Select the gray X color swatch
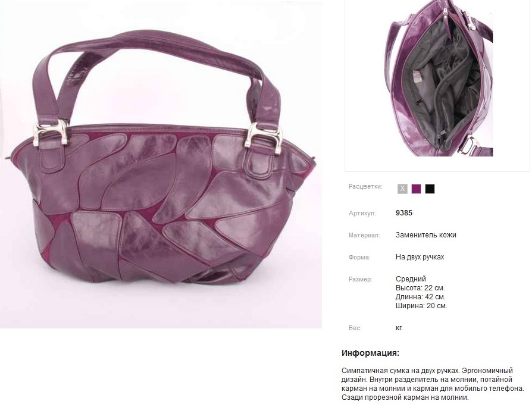The height and width of the screenshot is (404, 532). click(x=402, y=189)
